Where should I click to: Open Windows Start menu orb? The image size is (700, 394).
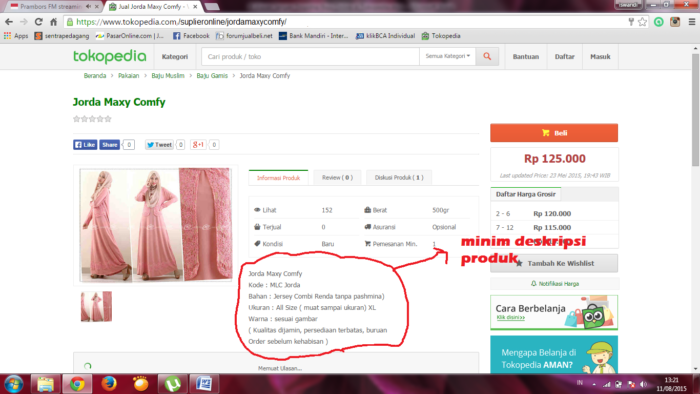(13, 384)
